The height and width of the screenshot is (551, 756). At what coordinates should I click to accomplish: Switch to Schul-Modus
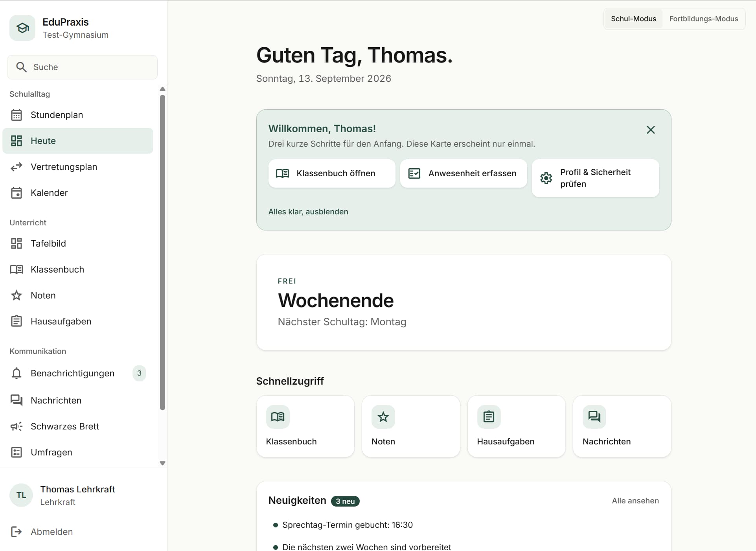(x=633, y=19)
